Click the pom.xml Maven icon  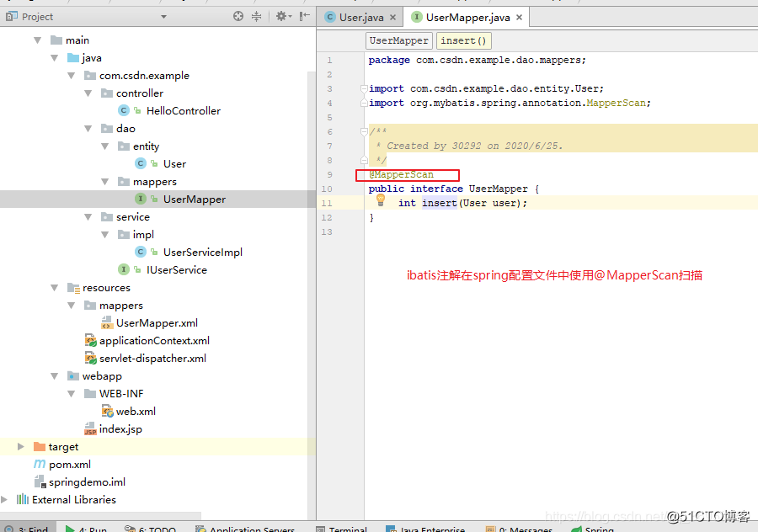coord(40,465)
